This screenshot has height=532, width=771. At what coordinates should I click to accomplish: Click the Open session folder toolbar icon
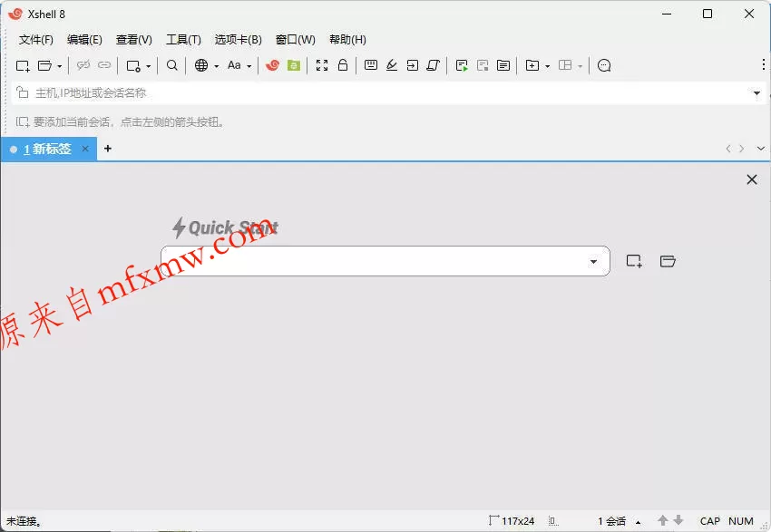click(44, 65)
